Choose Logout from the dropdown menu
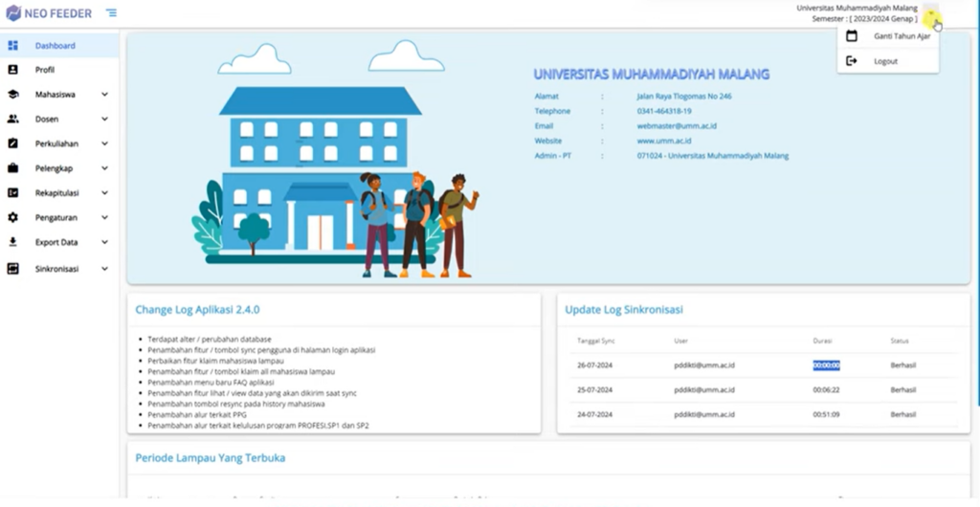Viewport: 980px width, 507px height. (885, 61)
